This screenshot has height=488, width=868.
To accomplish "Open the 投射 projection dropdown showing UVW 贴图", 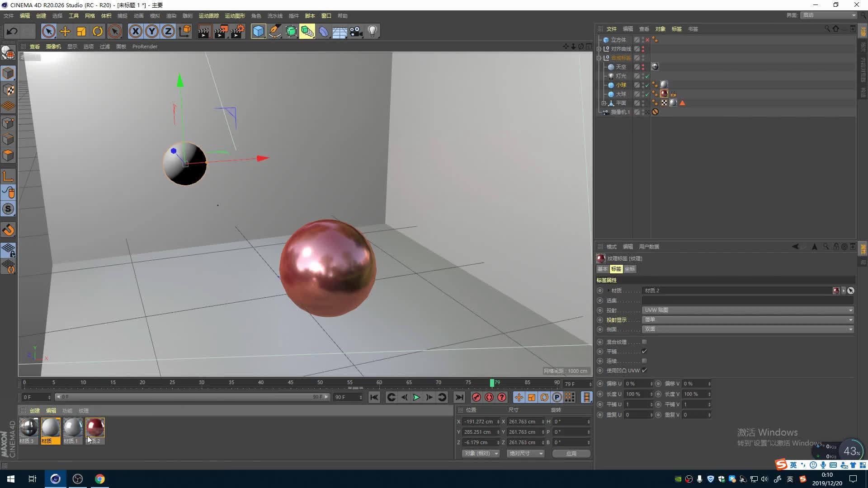I will click(747, 310).
